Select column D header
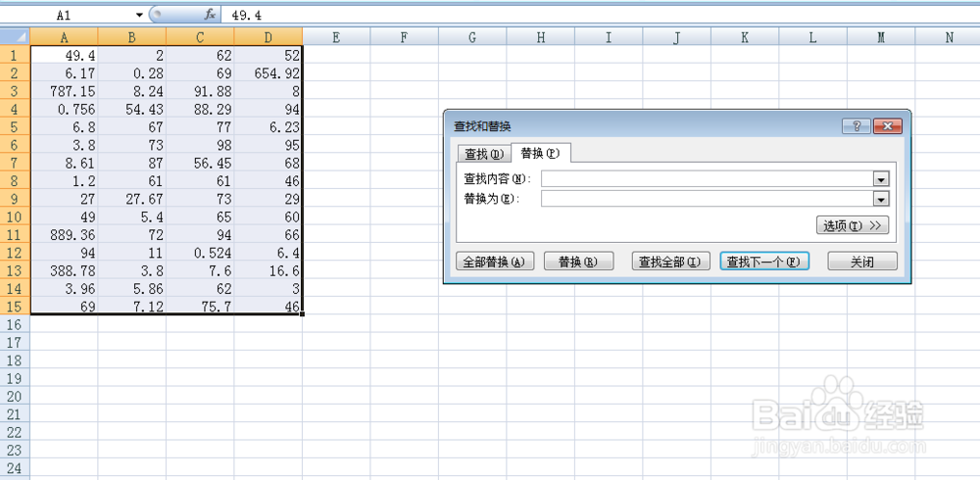 [269, 37]
